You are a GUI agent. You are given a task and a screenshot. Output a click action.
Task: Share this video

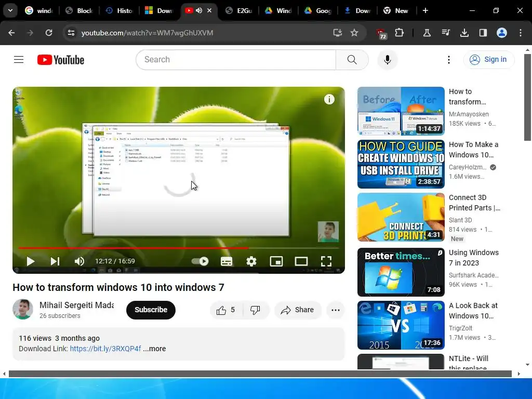[x=298, y=310]
